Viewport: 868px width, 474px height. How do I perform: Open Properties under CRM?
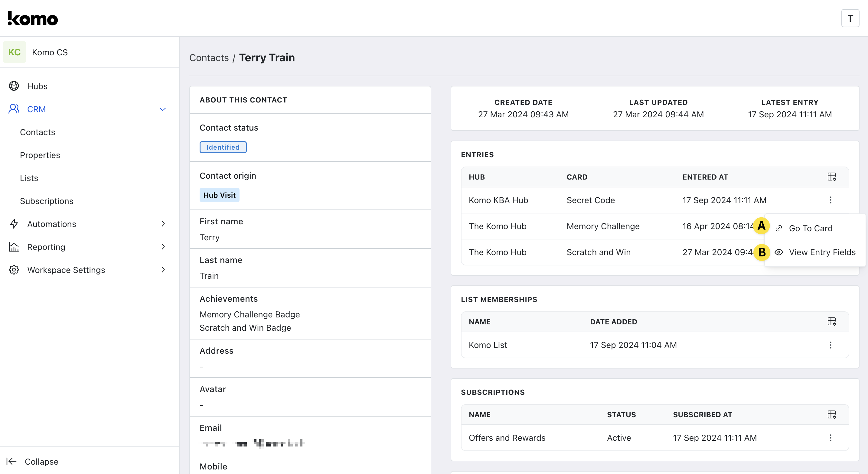point(40,155)
